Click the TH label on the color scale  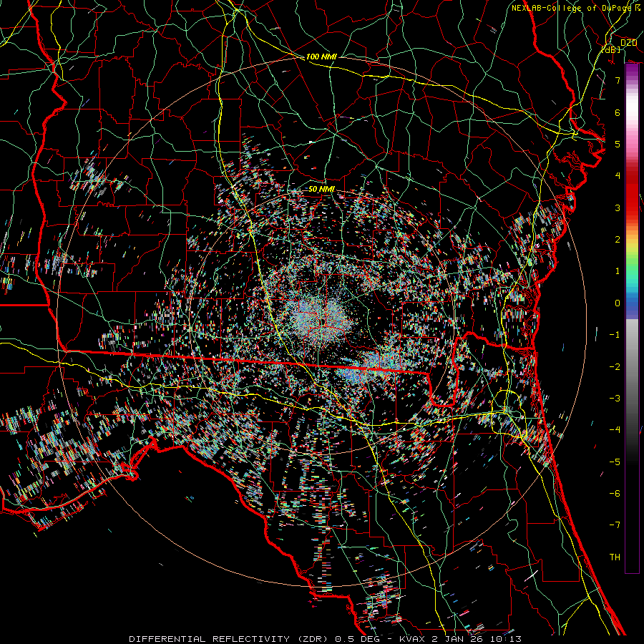(615, 557)
